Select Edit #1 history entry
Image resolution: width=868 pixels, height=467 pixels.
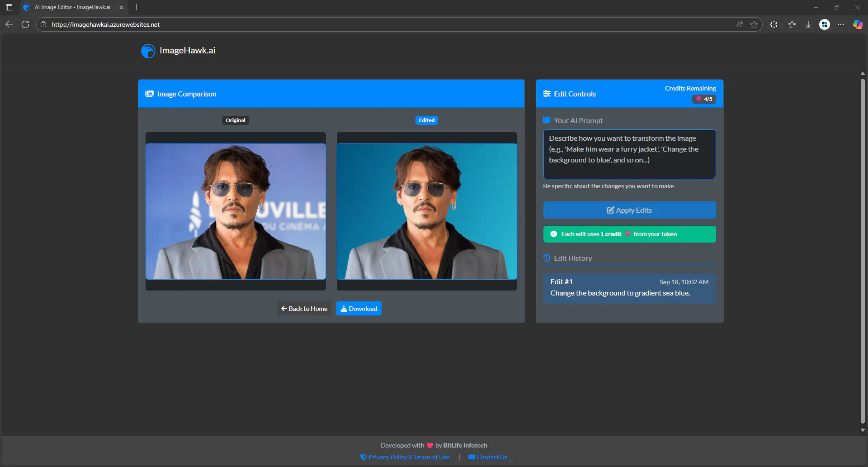[x=629, y=288]
